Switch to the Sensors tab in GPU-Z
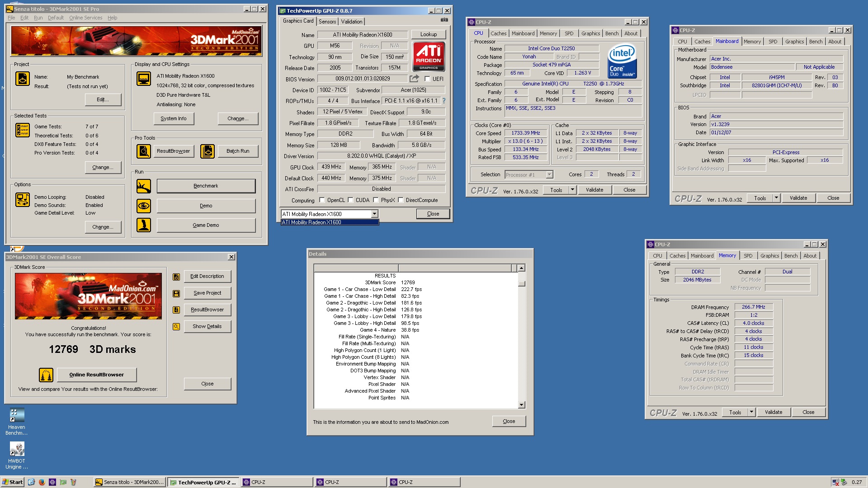 point(327,22)
